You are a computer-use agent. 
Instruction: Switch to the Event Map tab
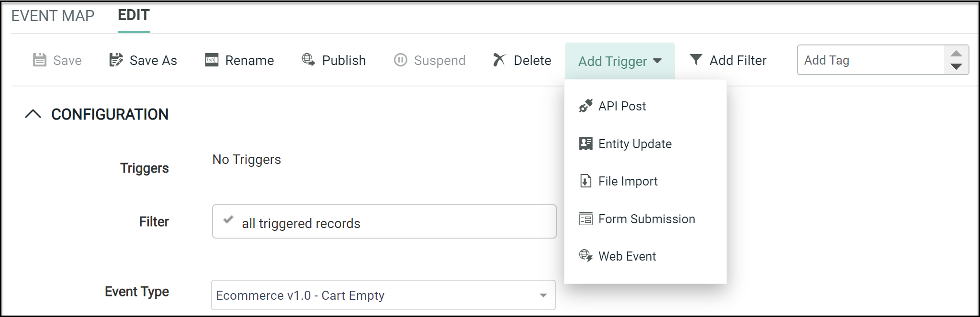(53, 16)
